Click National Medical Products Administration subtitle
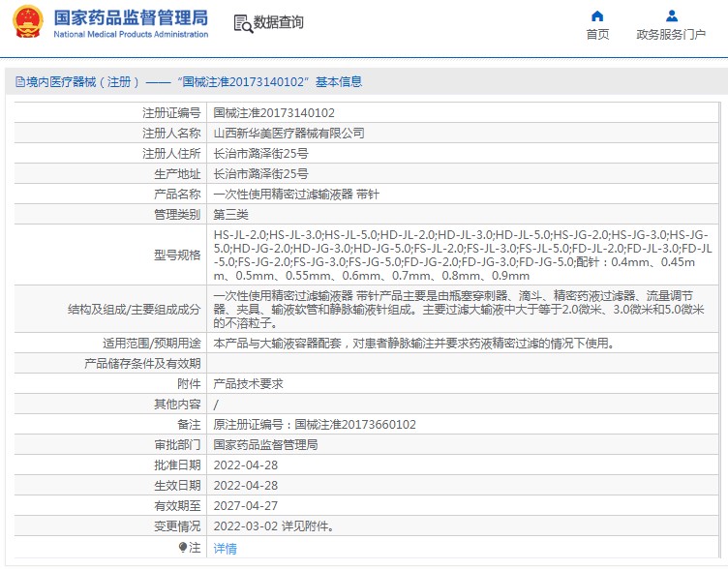 130,34
